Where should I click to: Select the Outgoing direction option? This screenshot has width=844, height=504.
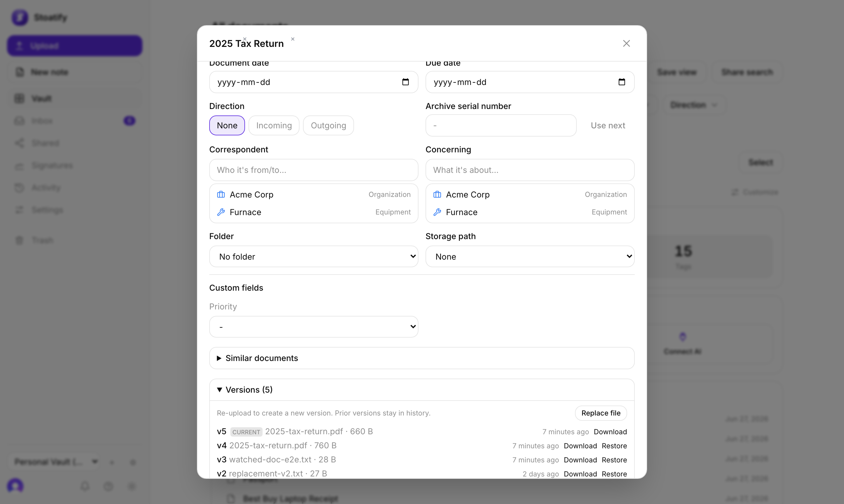[329, 125]
